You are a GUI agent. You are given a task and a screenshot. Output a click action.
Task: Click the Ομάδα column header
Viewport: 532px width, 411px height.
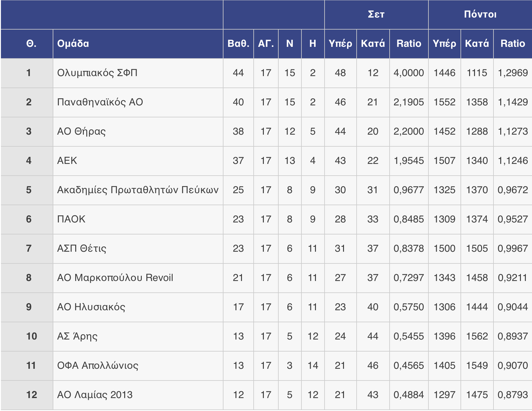coord(73,43)
